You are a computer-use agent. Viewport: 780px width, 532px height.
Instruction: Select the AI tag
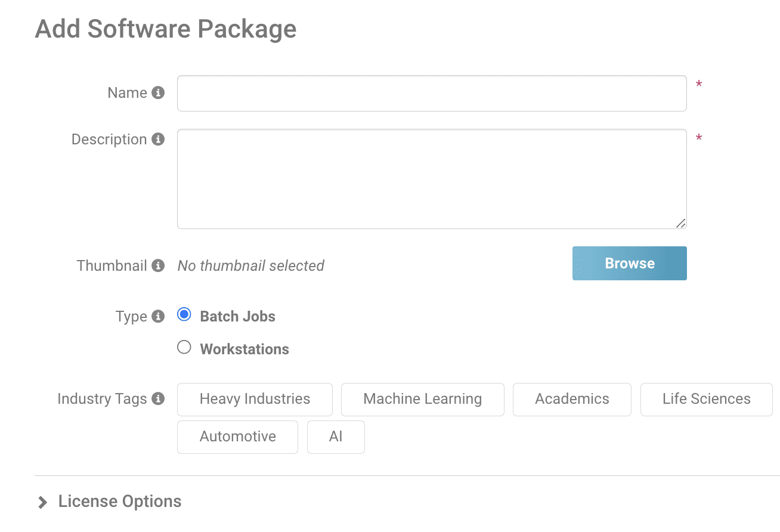[x=336, y=437]
